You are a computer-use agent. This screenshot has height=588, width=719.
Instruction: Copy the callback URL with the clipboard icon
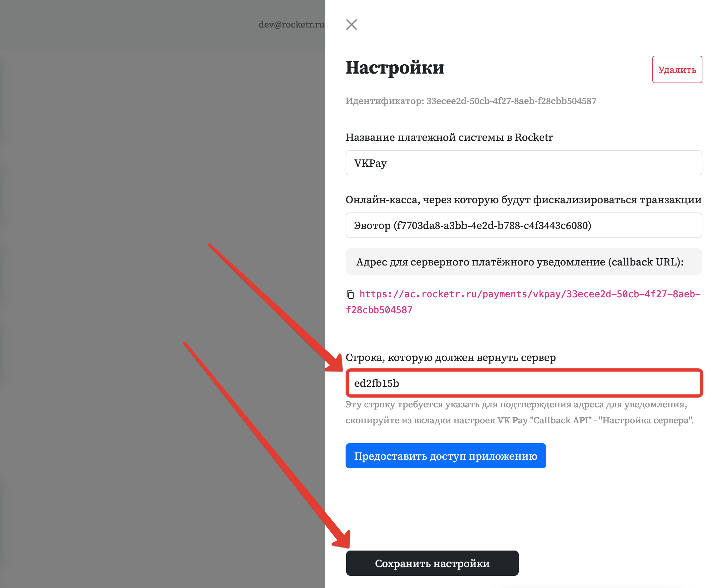pyautogui.click(x=350, y=295)
